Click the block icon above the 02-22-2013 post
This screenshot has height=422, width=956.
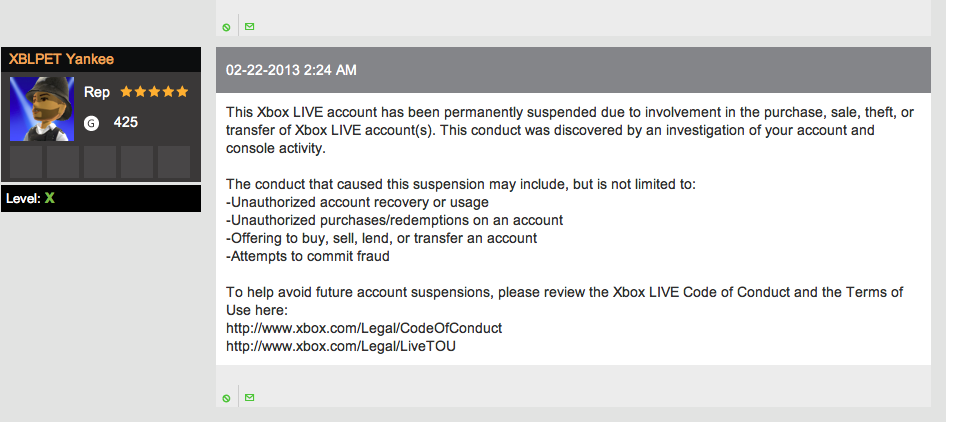[226, 27]
